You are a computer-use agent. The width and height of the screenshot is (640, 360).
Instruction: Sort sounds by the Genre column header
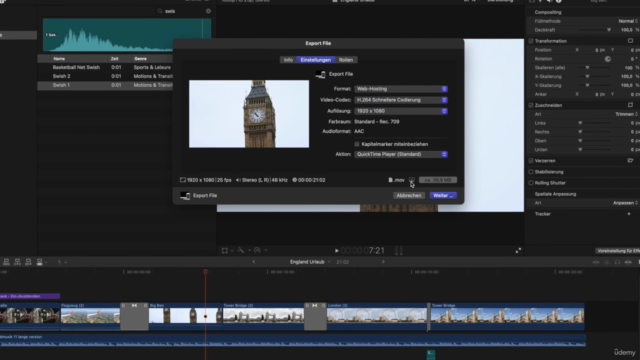(x=140, y=59)
